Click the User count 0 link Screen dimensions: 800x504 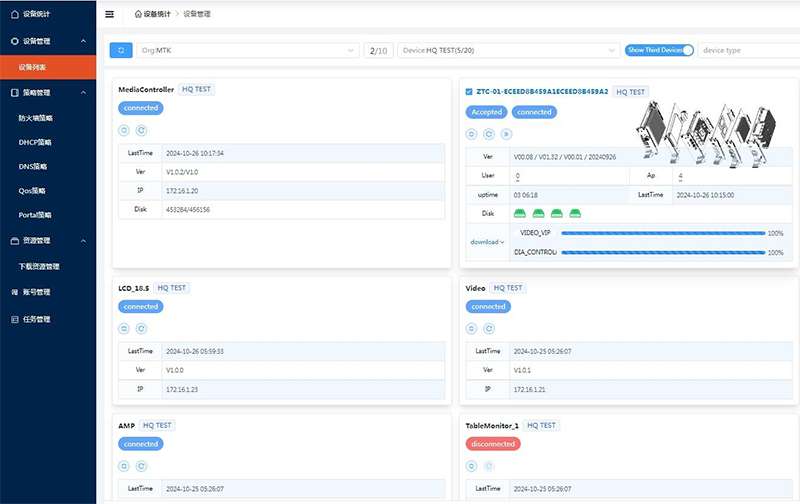click(x=517, y=176)
